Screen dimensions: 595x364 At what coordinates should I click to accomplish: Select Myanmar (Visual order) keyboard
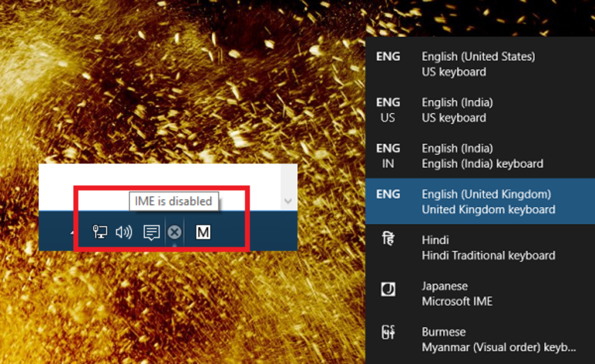click(476, 339)
